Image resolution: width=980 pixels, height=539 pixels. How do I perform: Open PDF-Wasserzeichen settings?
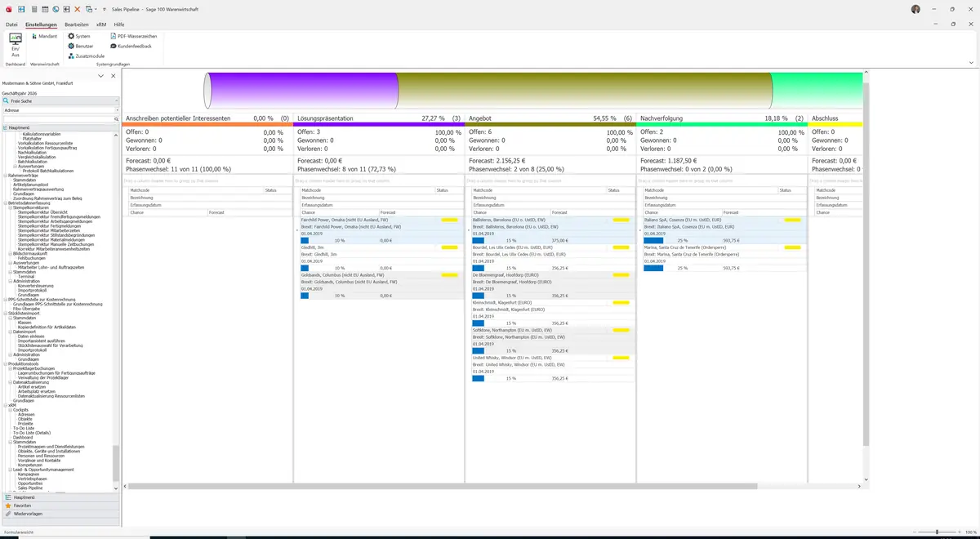tap(132, 36)
